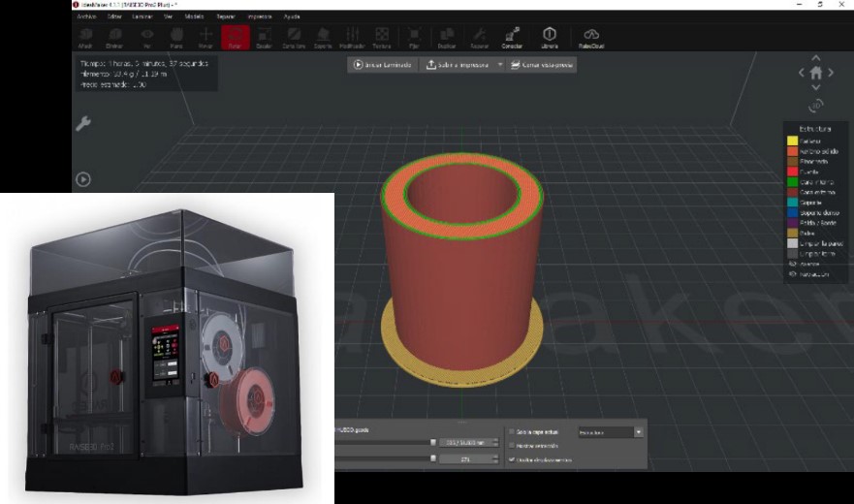Screen dimensions: 854x504
Task: Click the lower value field stepper arrows
Action: pyautogui.click(x=495, y=459)
